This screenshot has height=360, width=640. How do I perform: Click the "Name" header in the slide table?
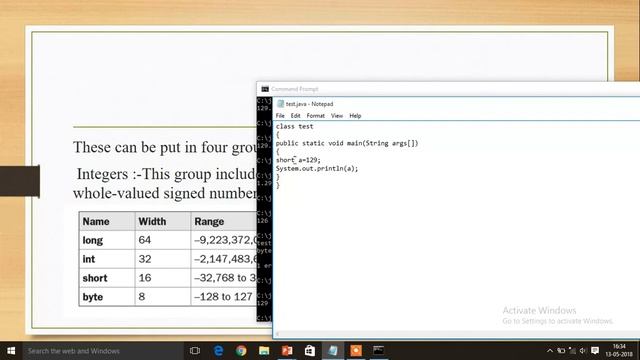(x=107, y=221)
